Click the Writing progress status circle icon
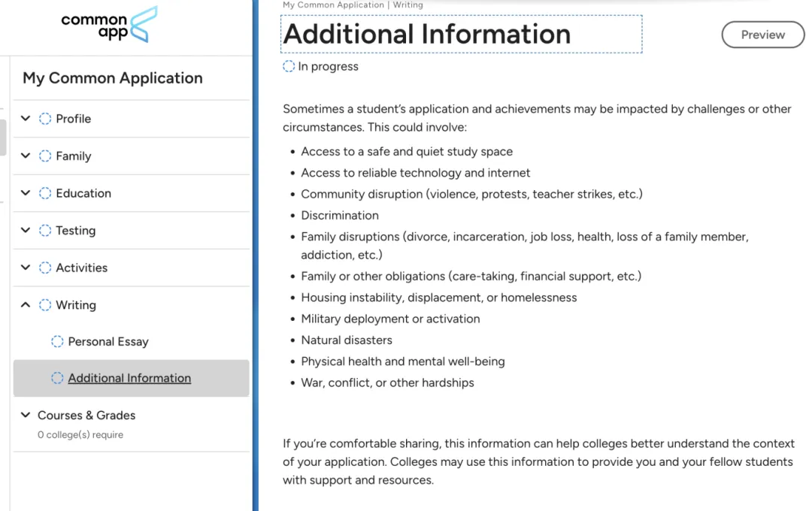The height and width of the screenshot is (511, 812). (45, 305)
